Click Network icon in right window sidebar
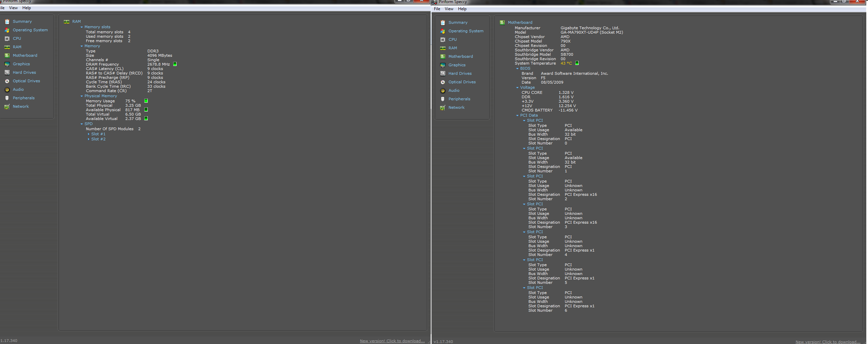Viewport: 868px width, 344px height. [443, 107]
